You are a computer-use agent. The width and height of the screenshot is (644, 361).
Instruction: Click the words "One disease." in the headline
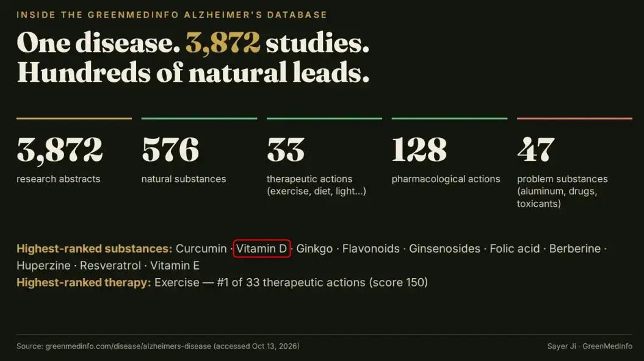98,43
